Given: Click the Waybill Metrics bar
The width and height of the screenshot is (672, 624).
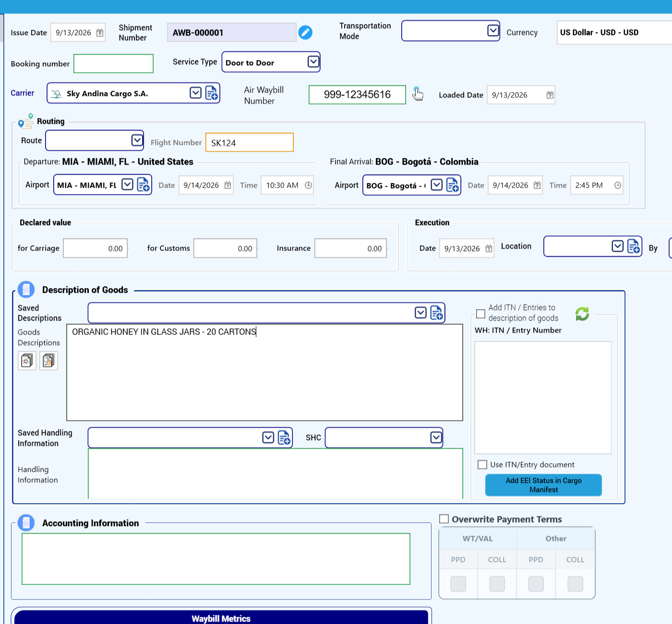Looking at the screenshot, I should click(x=221, y=617).
